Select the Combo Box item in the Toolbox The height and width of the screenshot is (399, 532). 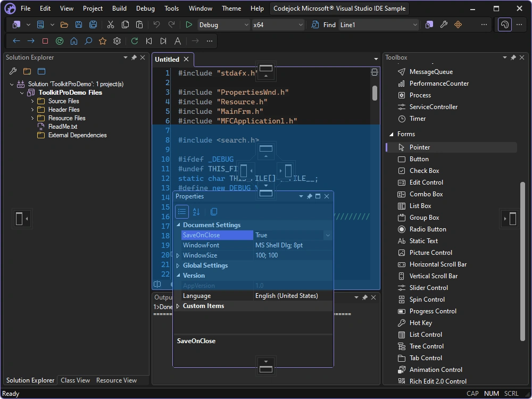451,194
